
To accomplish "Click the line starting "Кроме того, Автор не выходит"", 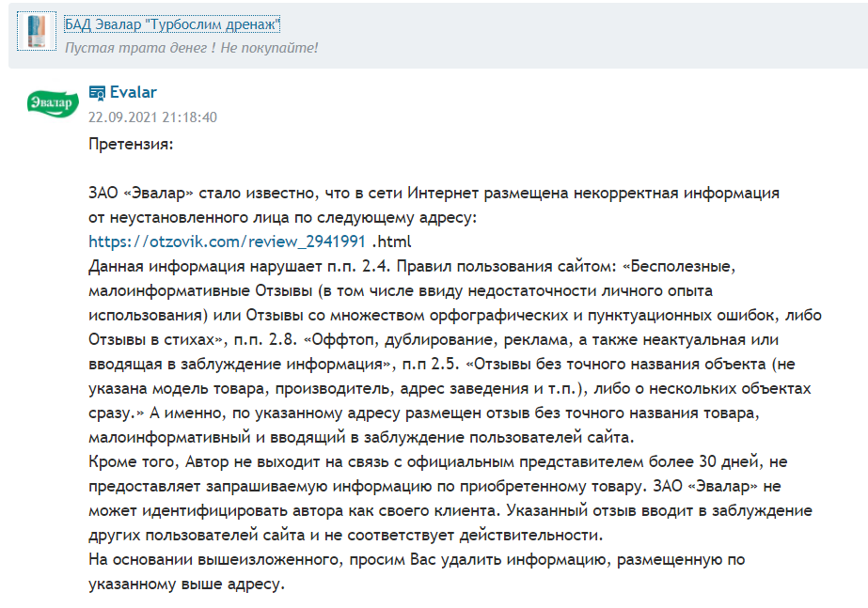I will tap(438, 462).
